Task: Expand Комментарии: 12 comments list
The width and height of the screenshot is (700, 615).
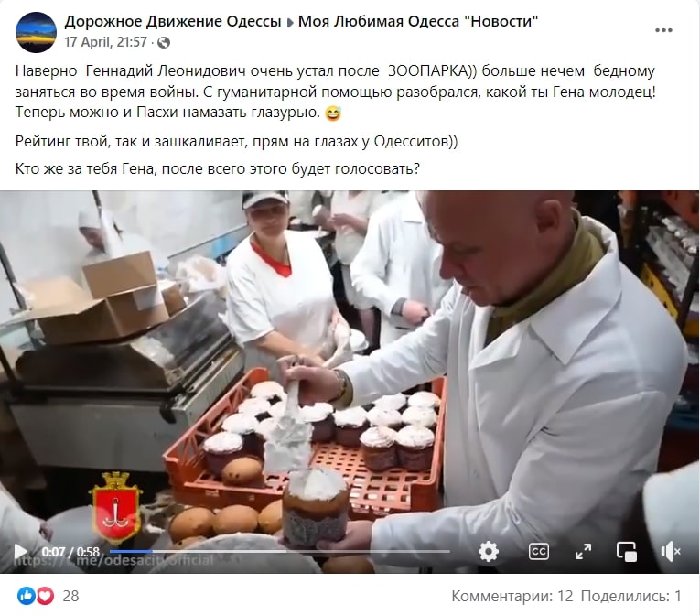Action: click(x=512, y=596)
